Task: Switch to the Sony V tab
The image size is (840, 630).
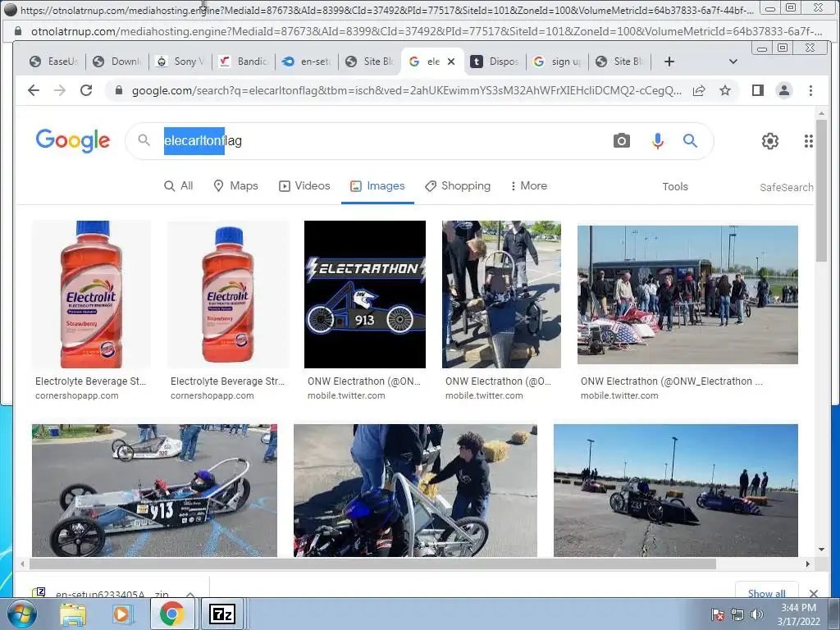Action: click(x=181, y=62)
